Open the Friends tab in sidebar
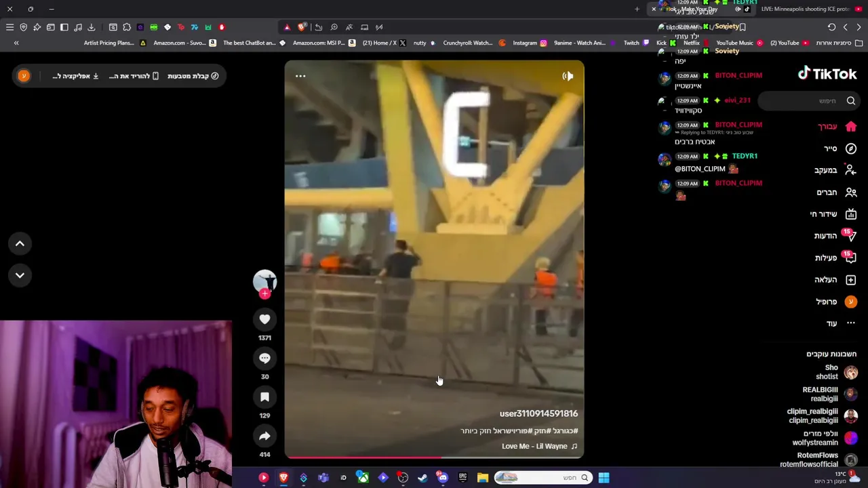Viewport: 868px width, 488px height. (x=837, y=192)
